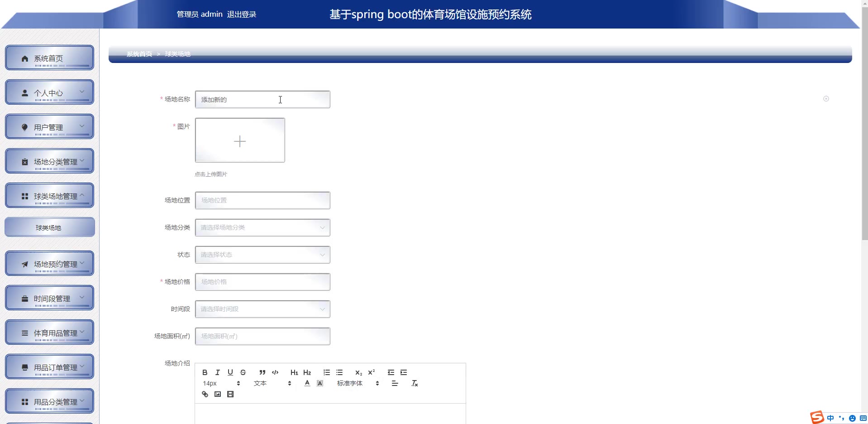Toggle strikethrough formatting in the editor

[x=243, y=372]
